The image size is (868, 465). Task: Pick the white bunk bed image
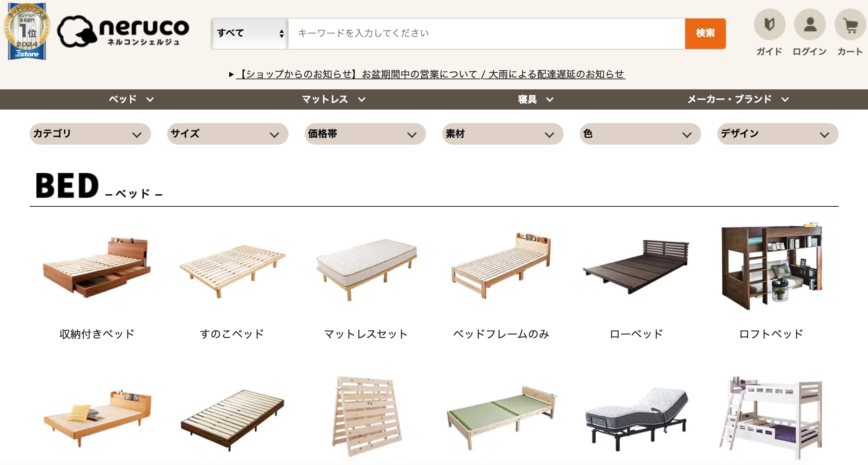(x=771, y=417)
